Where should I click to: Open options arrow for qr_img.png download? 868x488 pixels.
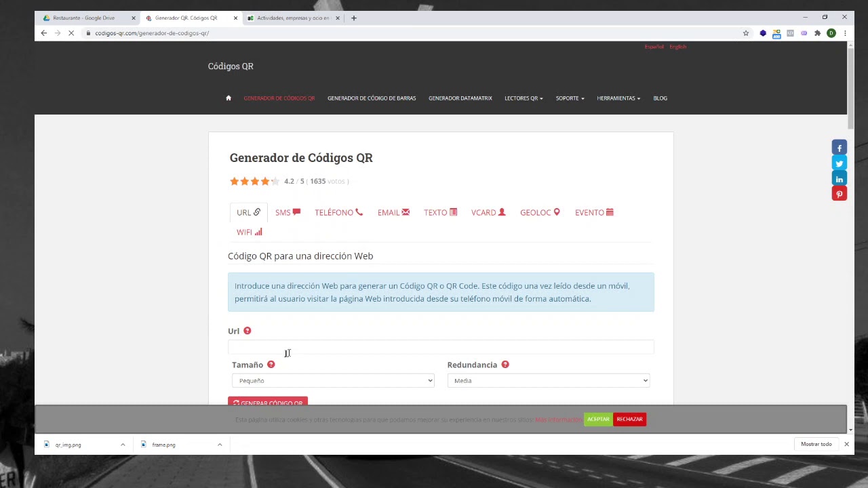[123, 445]
